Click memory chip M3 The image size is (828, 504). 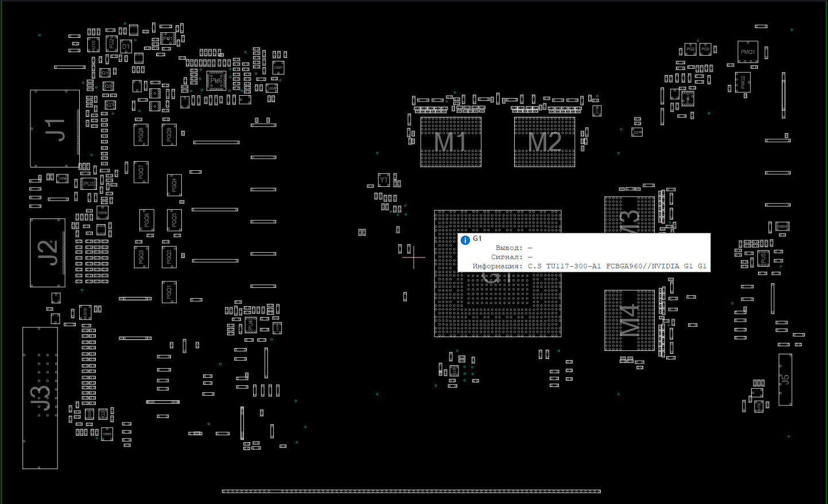coord(629,215)
